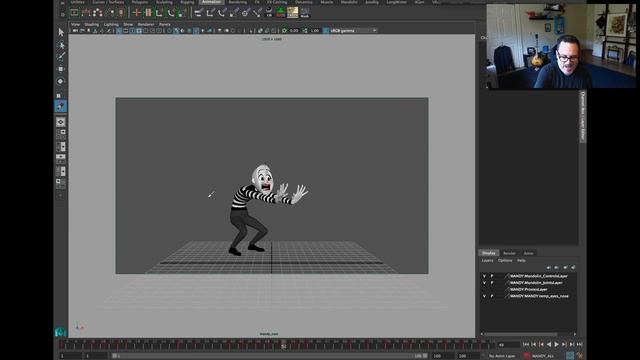Open the viewport Show menu
This screenshot has width=640, height=360.
128,24
